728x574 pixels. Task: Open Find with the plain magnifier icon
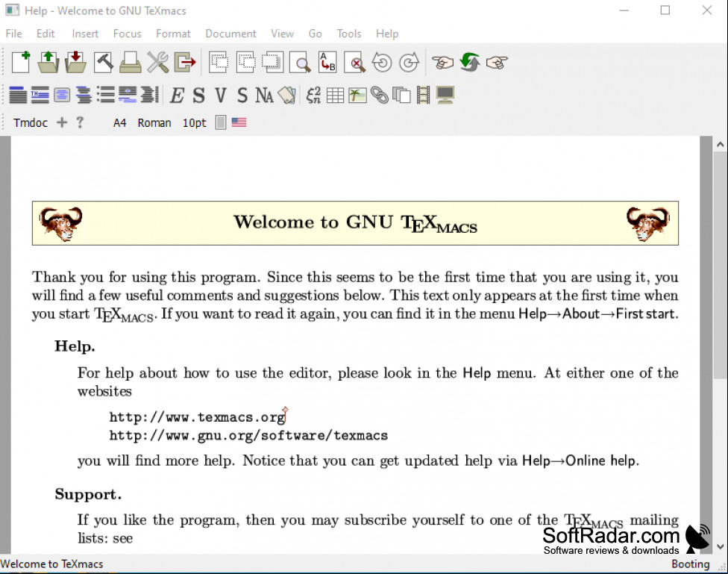coord(301,62)
